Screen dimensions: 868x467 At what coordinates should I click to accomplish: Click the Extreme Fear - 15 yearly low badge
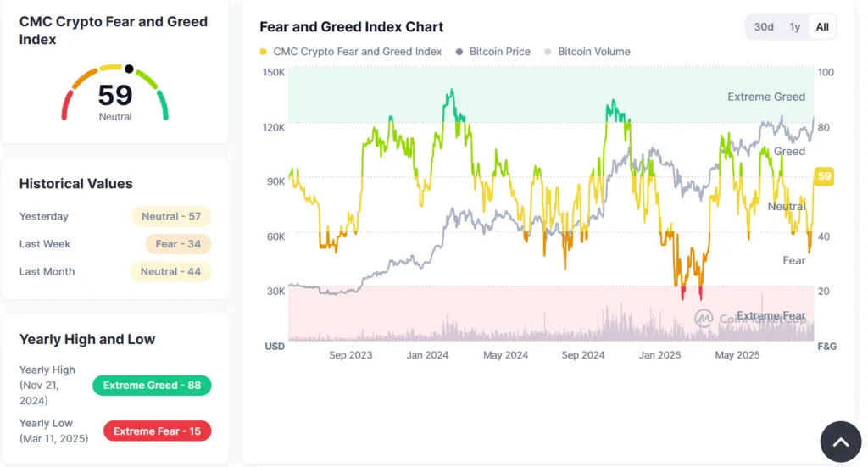(x=157, y=431)
